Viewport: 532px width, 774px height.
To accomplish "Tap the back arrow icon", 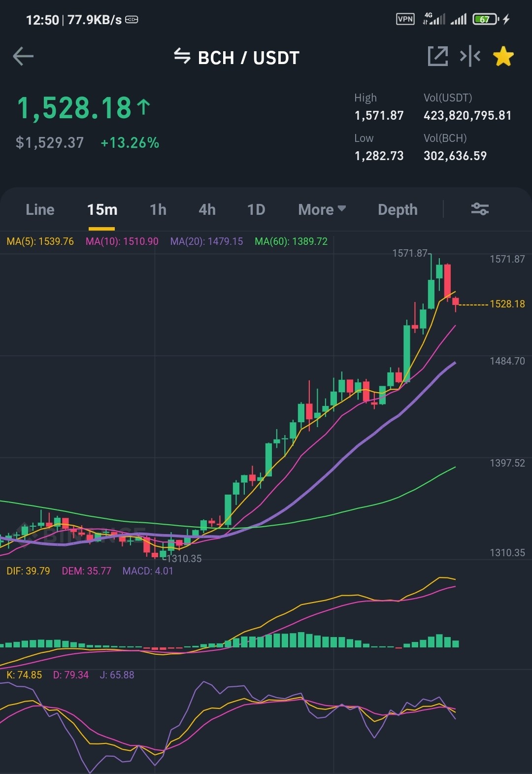I will pyautogui.click(x=23, y=56).
